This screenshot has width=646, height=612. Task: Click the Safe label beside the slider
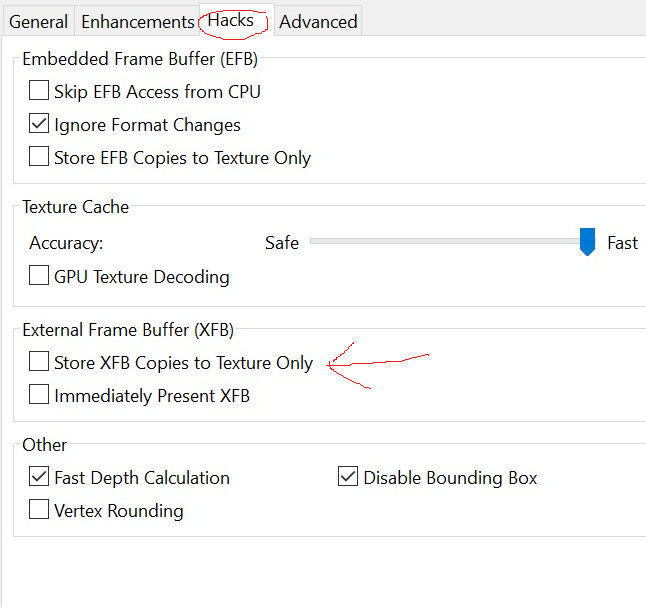click(x=282, y=243)
